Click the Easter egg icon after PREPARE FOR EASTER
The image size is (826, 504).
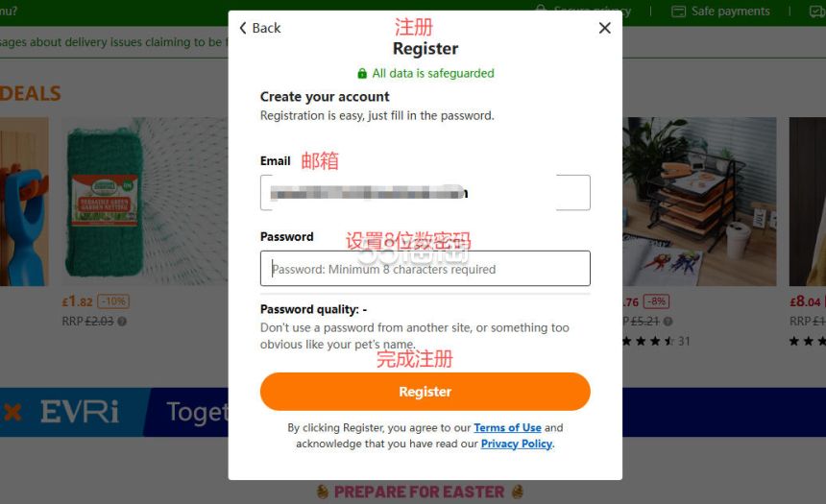point(518,492)
